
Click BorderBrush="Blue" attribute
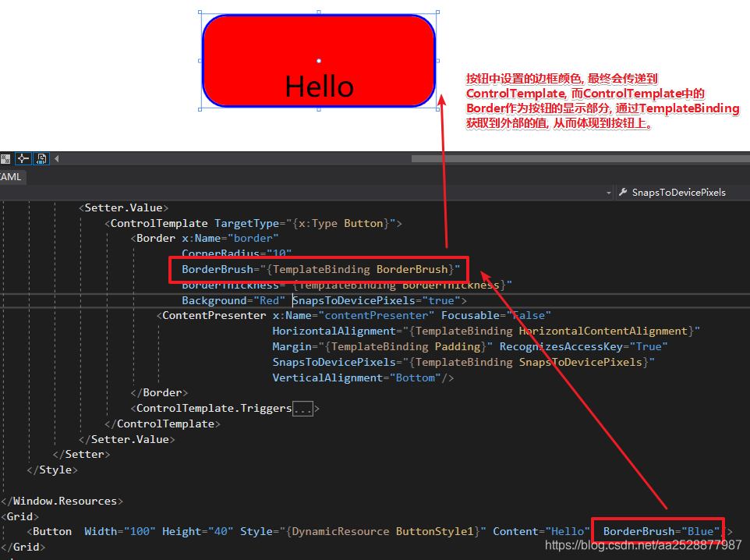coord(661,532)
